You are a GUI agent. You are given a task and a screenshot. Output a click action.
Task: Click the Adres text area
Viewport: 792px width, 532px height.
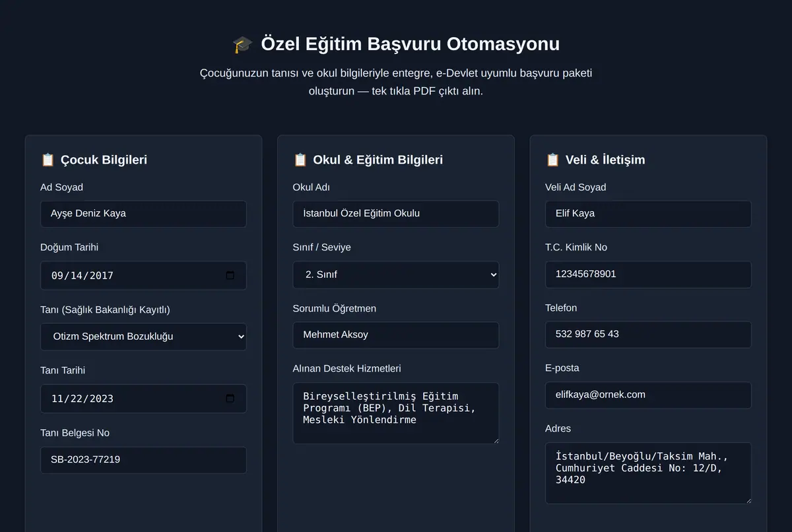point(648,473)
